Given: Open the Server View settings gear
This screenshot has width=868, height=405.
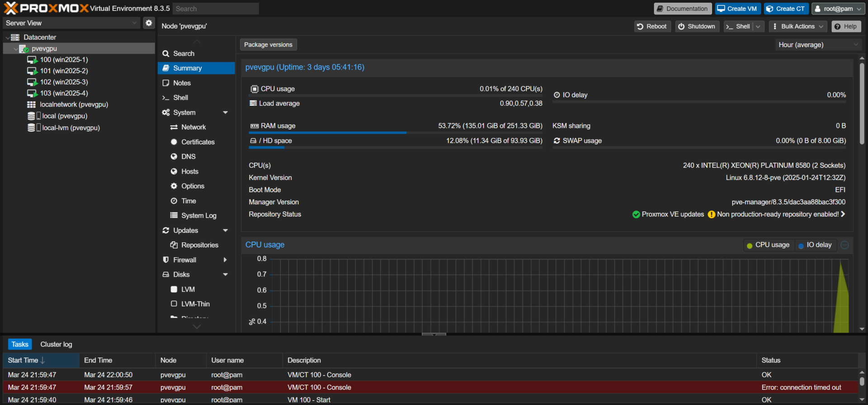Looking at the screenshot, I should pyautogui.click(x=149, y=23).
